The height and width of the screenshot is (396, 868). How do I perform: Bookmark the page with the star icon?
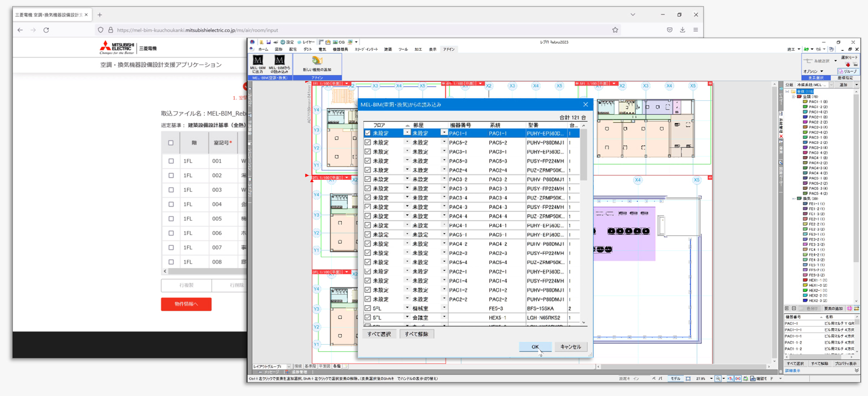(615, 30)
